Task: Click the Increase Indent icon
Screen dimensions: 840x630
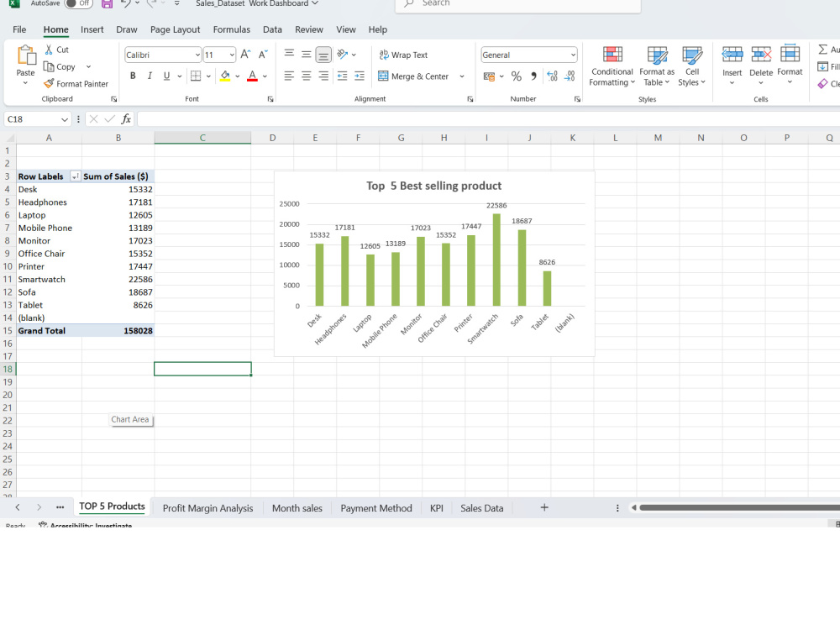Action: 360,76
